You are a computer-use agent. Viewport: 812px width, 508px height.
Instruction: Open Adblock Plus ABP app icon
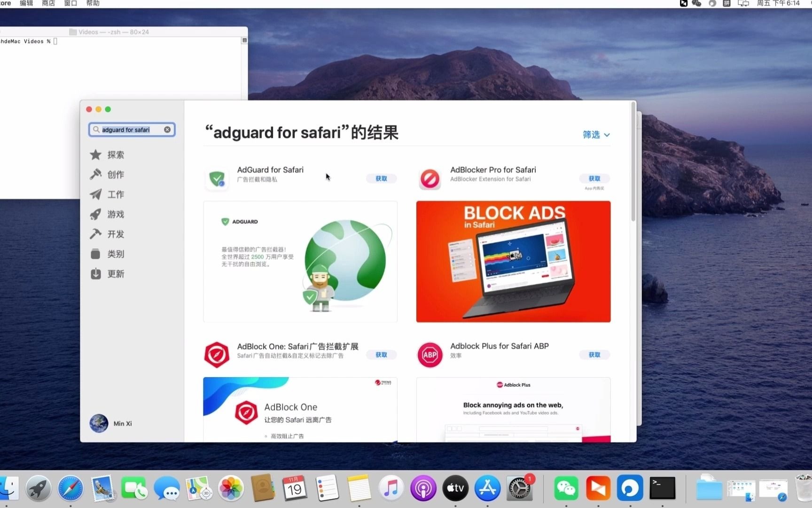click(429, 355)
